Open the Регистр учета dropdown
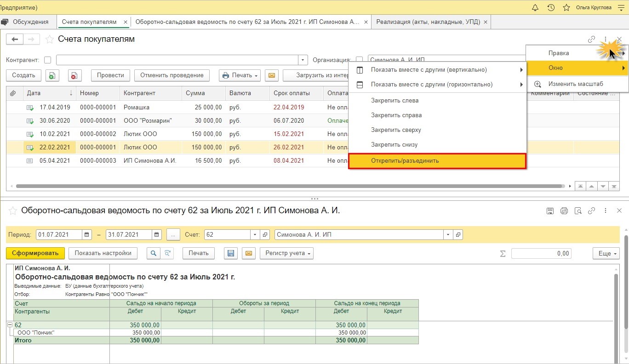Viewport: 629px width, 364px height. pos(286,253)
